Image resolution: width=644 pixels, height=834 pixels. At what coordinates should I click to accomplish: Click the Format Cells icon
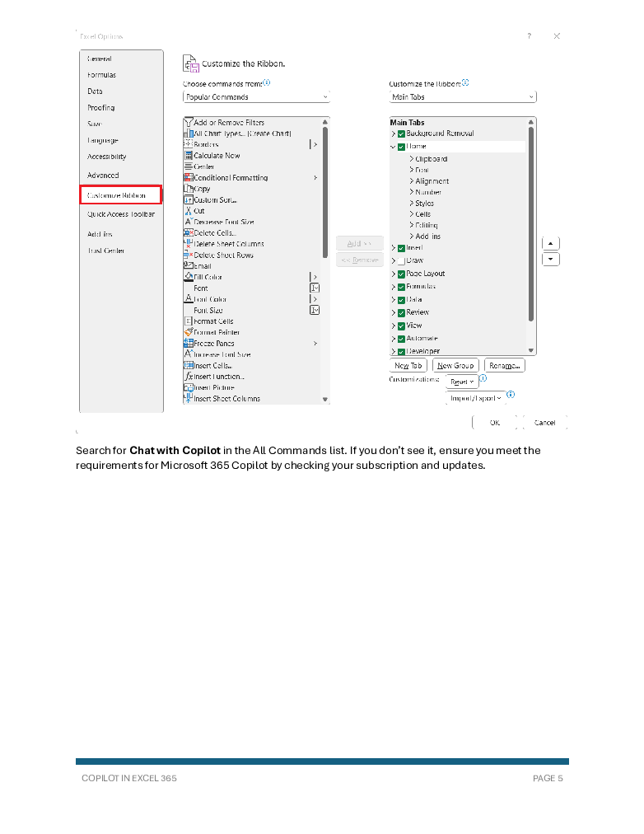188,321
